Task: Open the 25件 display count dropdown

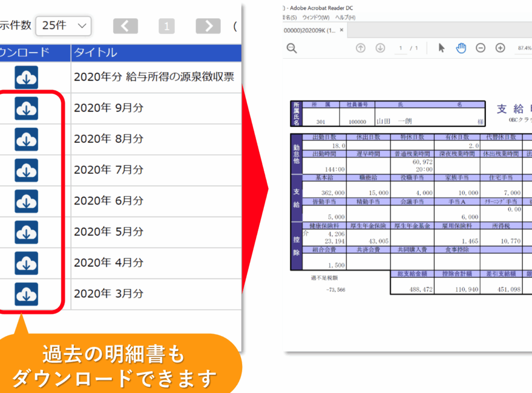Action: (63, 25)
